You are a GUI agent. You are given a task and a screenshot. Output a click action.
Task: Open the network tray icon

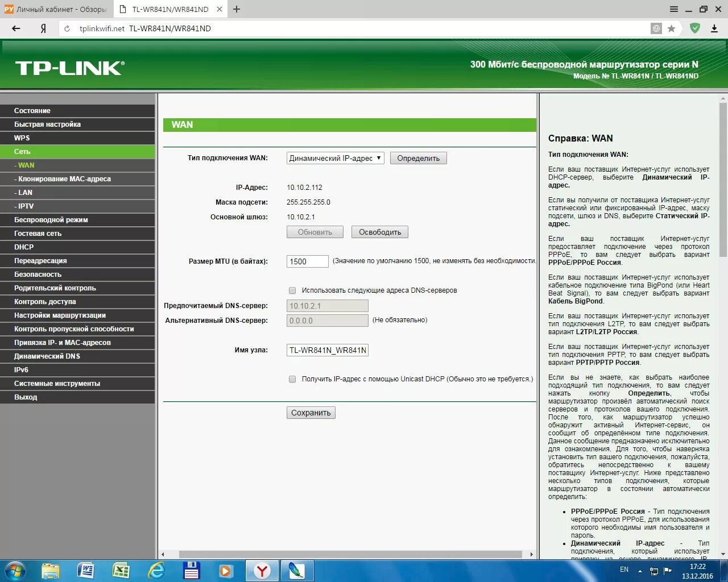[x=654, y=571]
